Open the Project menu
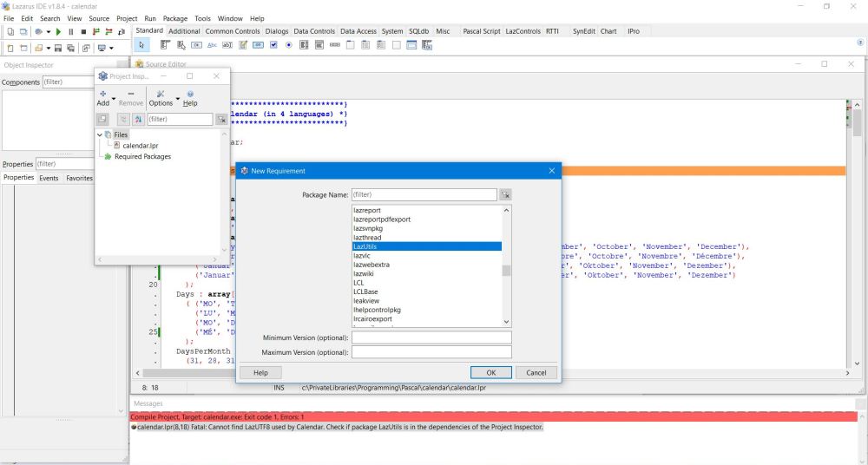Screen dimensions: 868x465 coord(127,18)
